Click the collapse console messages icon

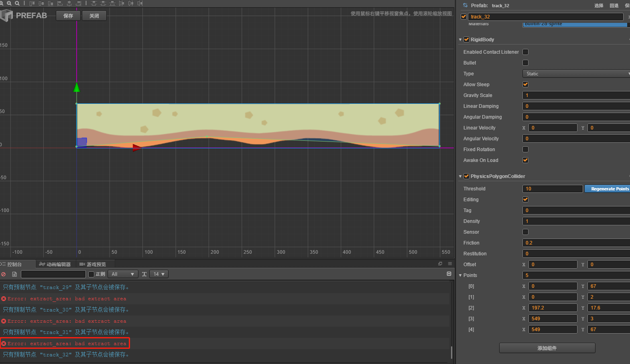point(449,274)
